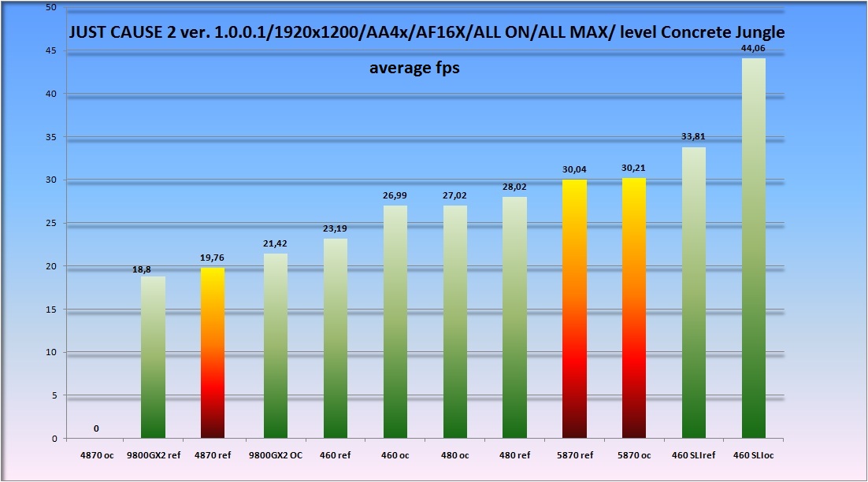
Task: Click the 'average fps' subtitle
Action: tap(414, 68)
